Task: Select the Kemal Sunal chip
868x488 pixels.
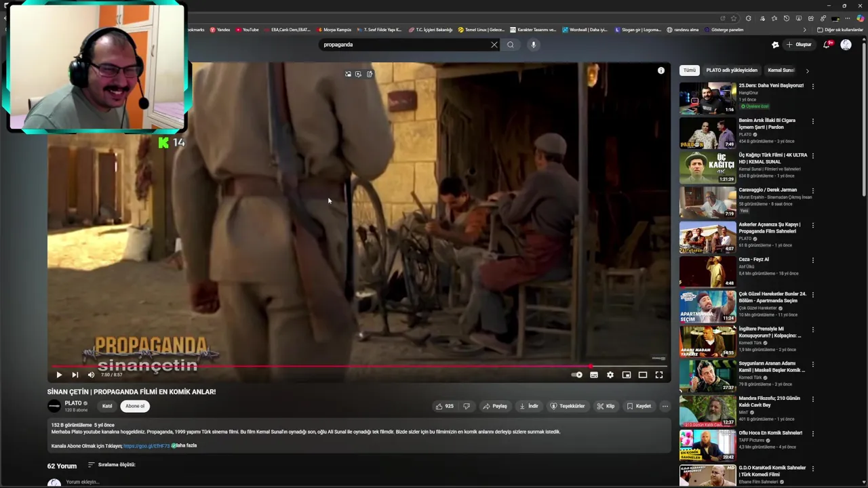Action: [x=781, y=70]
